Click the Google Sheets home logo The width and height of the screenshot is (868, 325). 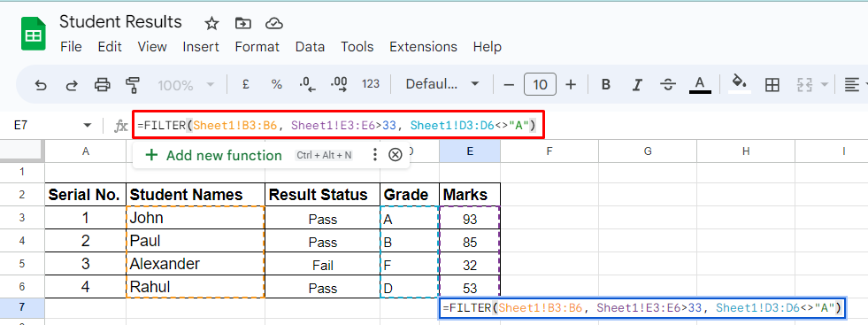pos(34,34)
